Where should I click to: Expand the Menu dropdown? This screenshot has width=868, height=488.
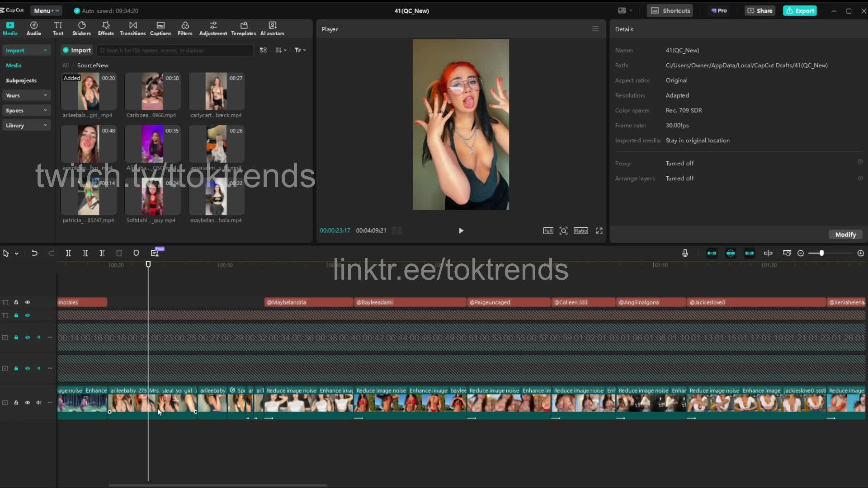[x=46, y=10]
